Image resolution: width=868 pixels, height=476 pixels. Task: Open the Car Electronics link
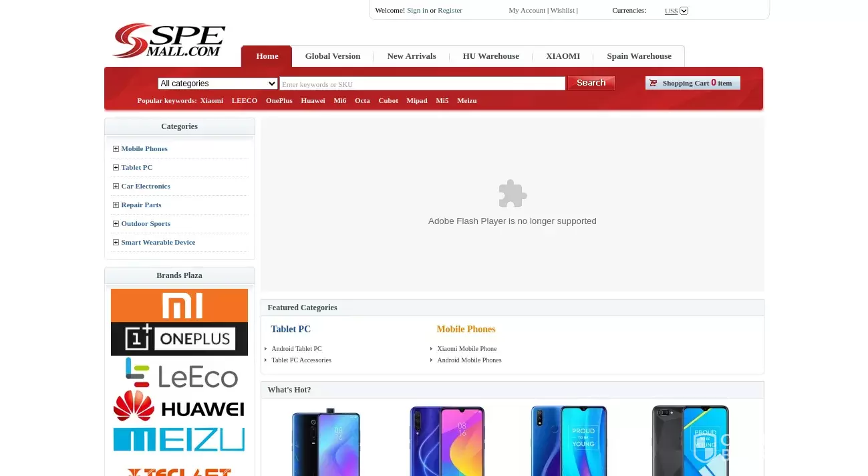(146, 186)
